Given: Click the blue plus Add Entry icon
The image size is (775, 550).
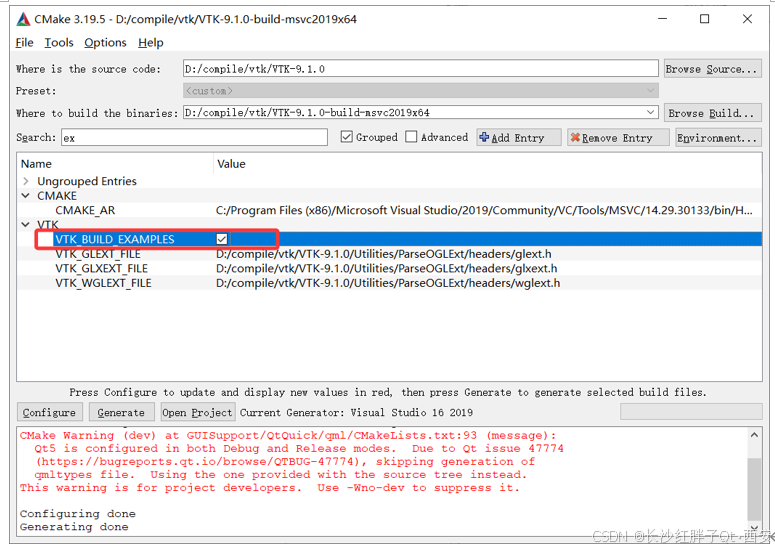Looking at the screenshot, I should [484, 137].
